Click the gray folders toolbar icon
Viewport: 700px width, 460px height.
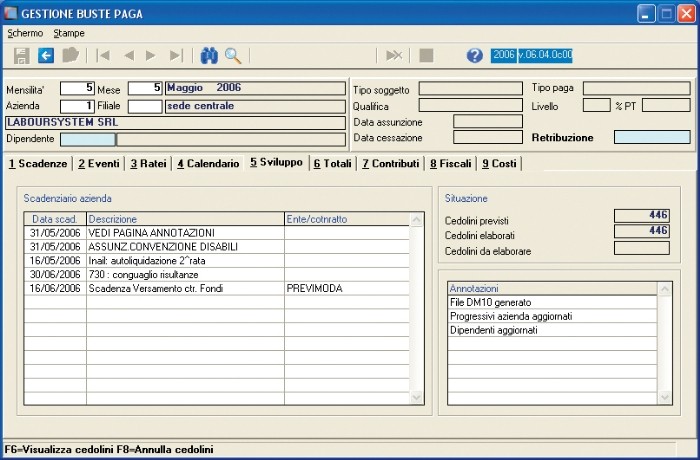pyautogui.click(x=70, y=55)
